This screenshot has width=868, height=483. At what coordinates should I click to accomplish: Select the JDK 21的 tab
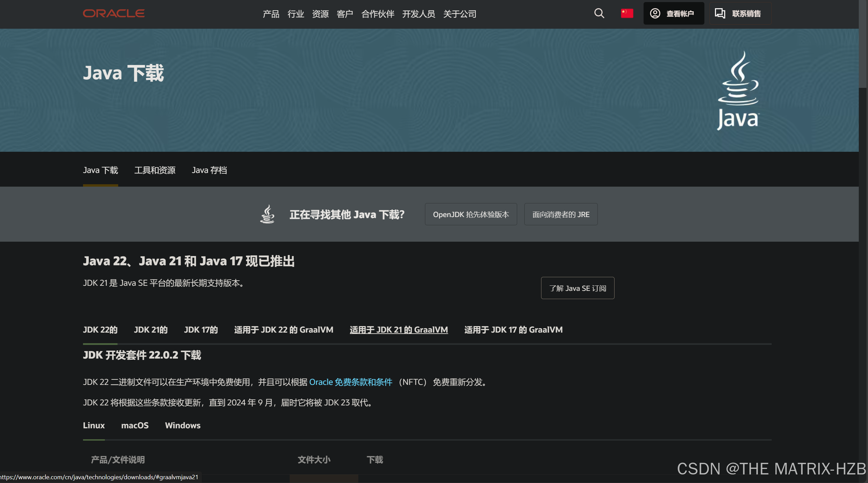tap(151, 330)
